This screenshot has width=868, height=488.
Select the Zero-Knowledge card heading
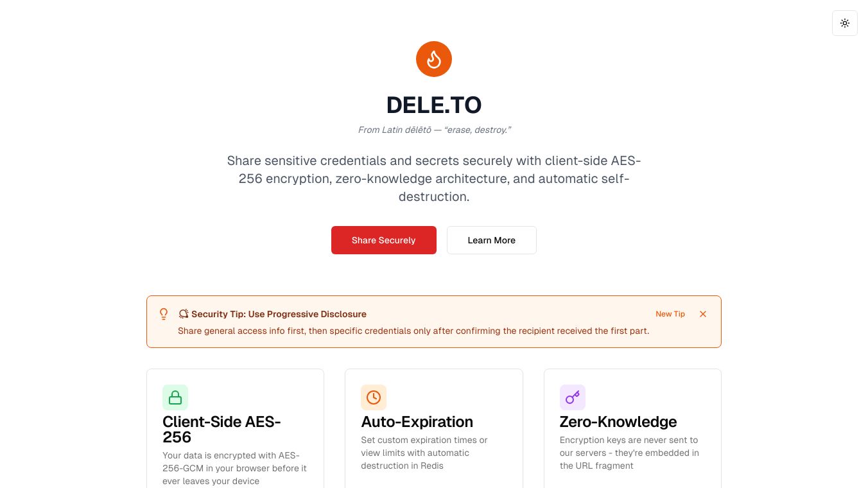coord(618,422)
